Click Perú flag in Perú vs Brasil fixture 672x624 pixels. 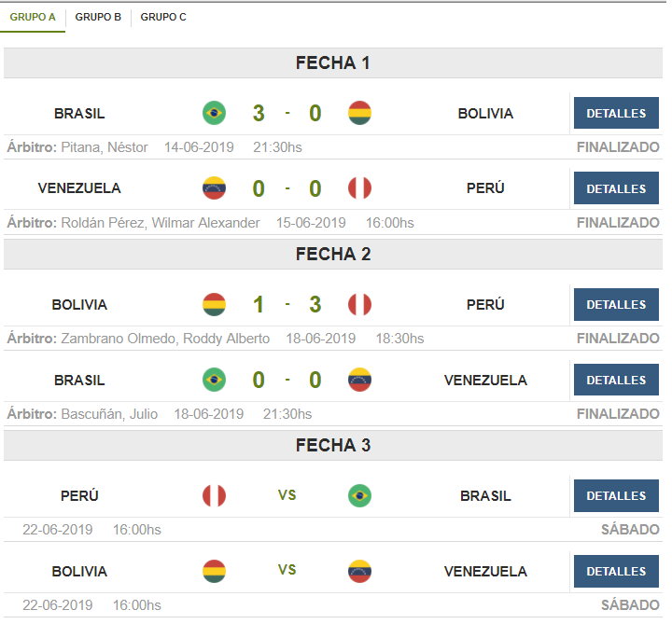coord(214,495)
